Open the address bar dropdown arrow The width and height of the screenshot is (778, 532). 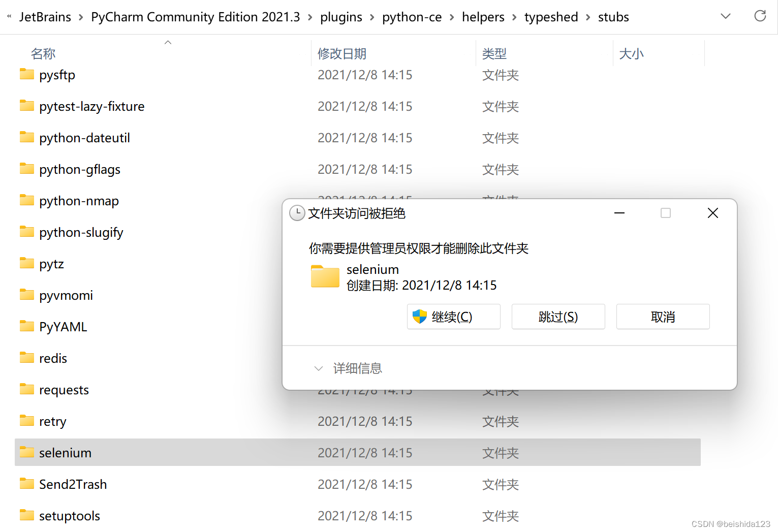[725, 16]
